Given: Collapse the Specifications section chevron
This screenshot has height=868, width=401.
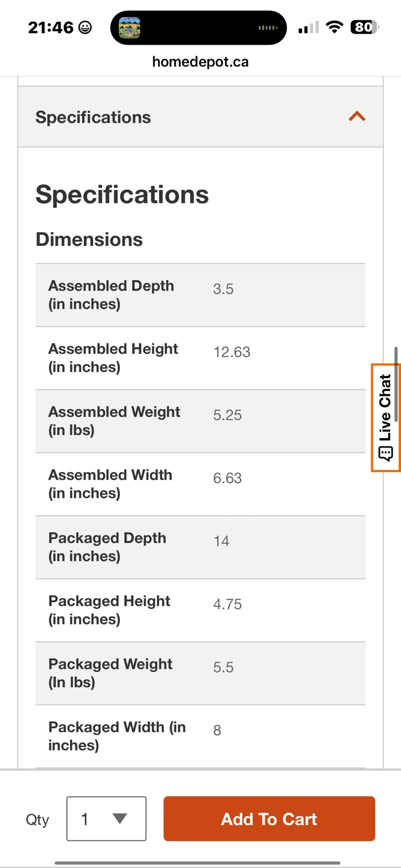Looking at the screenshot, I should tap(357, 116).
